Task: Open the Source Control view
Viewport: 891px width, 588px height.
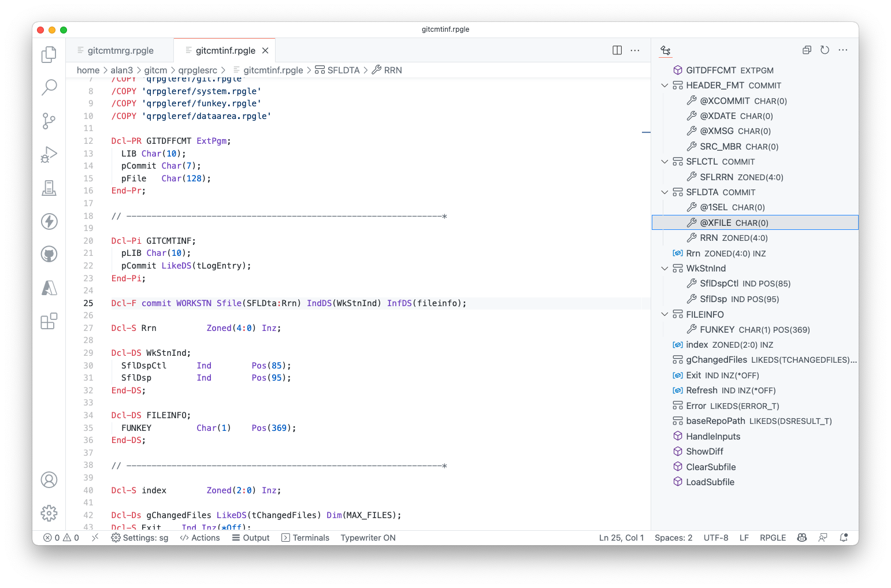Action: click(x=49, y=121)
